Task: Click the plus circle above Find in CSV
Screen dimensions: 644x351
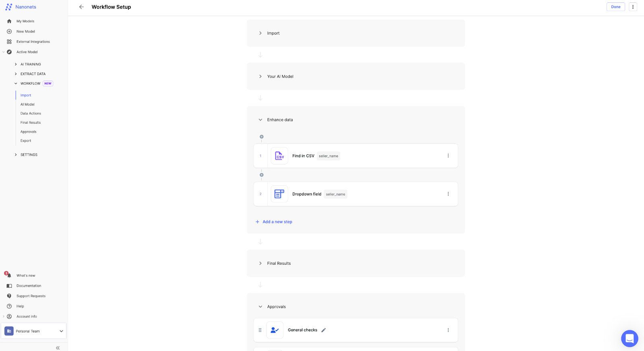Action: [262, 137]
